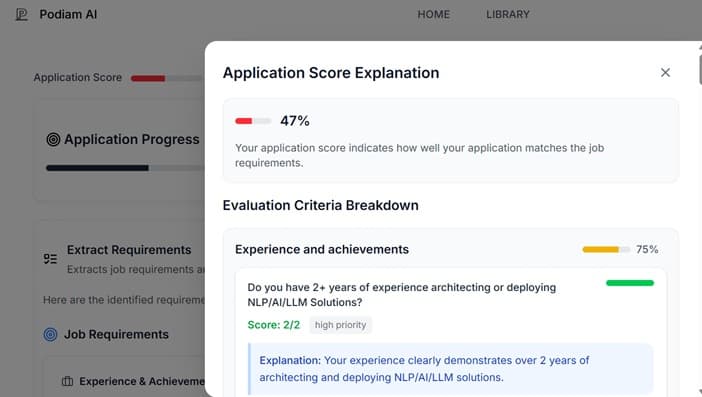The height and width of the screenshot is (397, 702).
Task: Click the "Application Score Explanation" title
Action: 331,73
